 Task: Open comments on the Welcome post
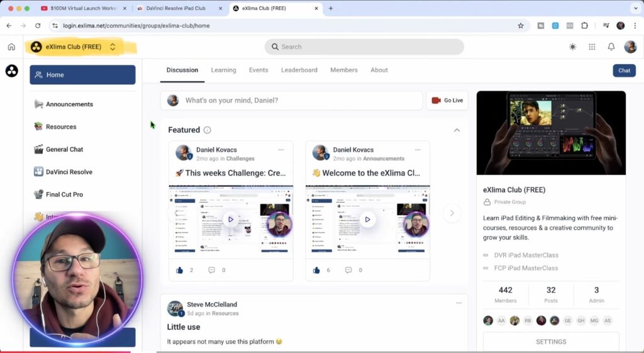coord(348,270)
